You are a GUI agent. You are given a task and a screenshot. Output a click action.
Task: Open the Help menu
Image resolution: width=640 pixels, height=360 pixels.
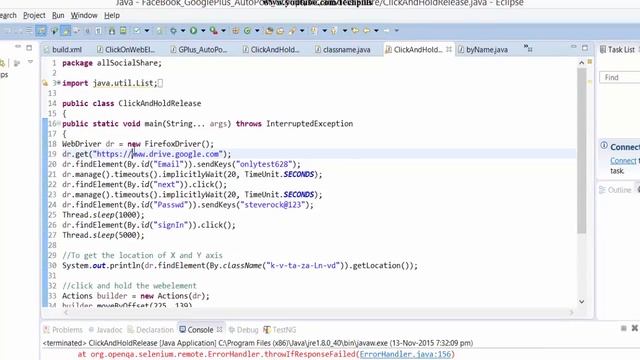(x=112, y=15)
